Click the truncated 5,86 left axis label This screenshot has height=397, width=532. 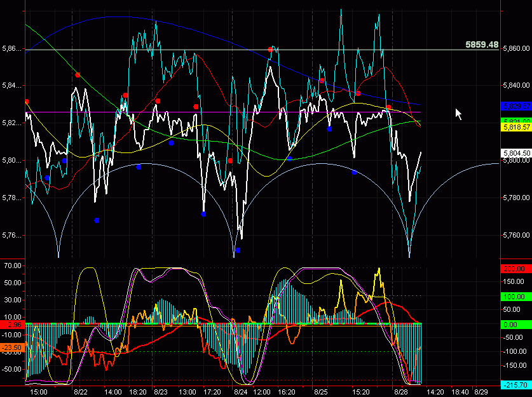pyautogui.click(x=11, y=49)
